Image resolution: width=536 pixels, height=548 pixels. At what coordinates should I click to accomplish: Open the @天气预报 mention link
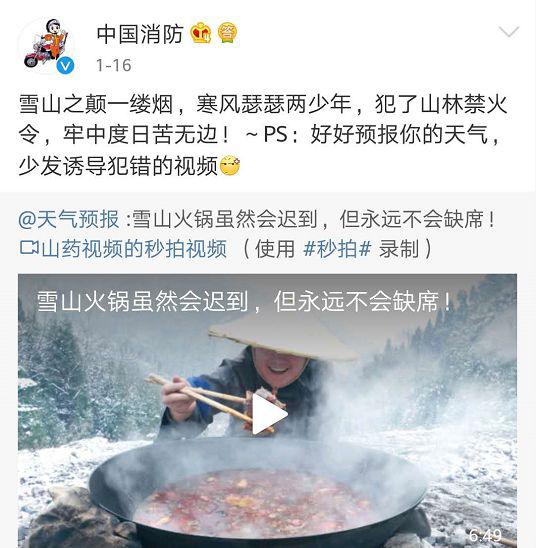click(x=69, y=219)
